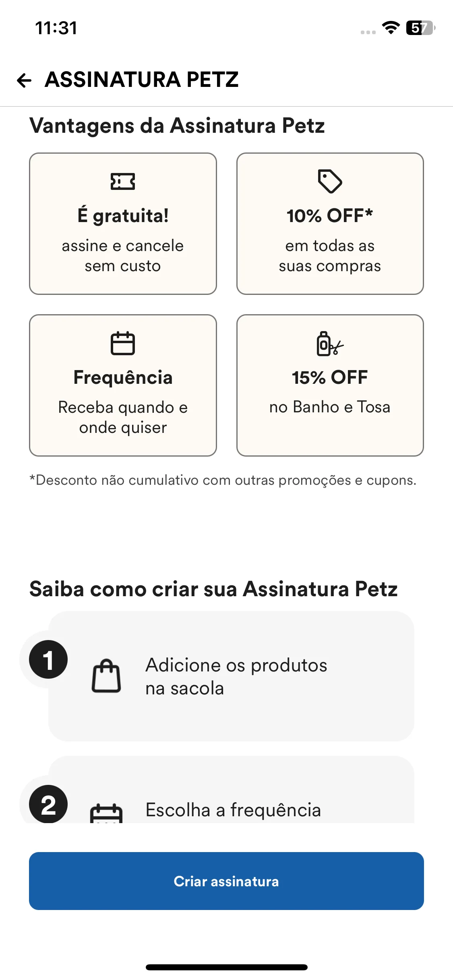Tap the ASSINATURA PETZ header title
Image resolution: width=453 pixels, height=980 pixels.
pyautogui.click(x=142, y=79)
